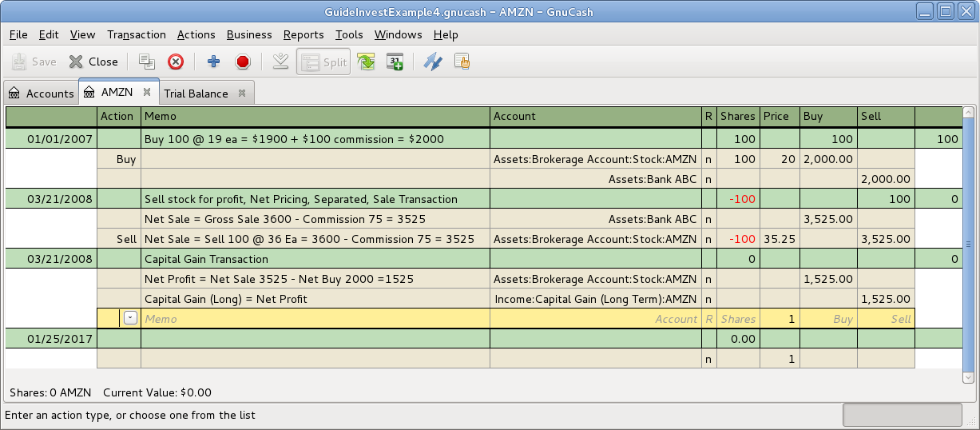The height and width of the screenshot is (430, 980).
Task: Open the Reports menu
Action: (304, 34)
